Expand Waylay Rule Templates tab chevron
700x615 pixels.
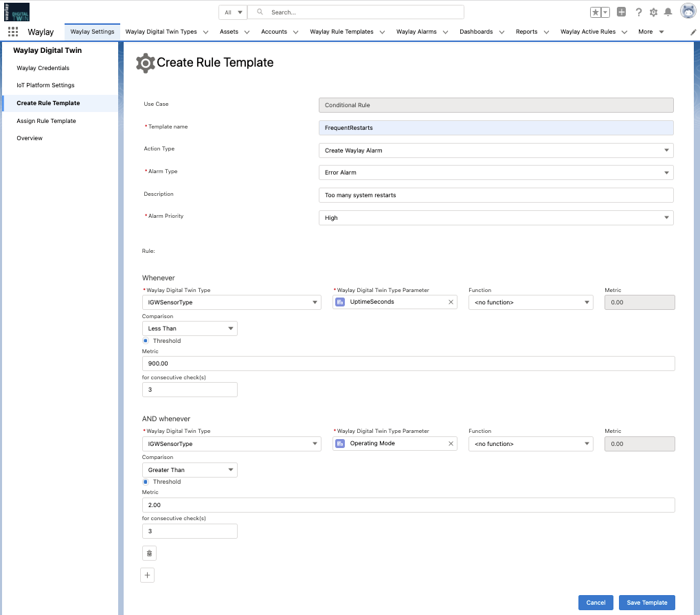tap(382, 32)
